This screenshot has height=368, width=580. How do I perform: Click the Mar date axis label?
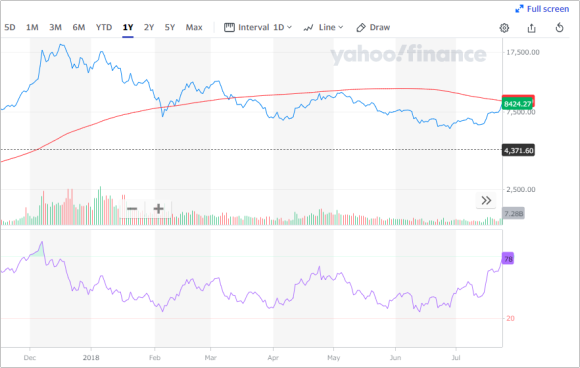pos(210,358)
